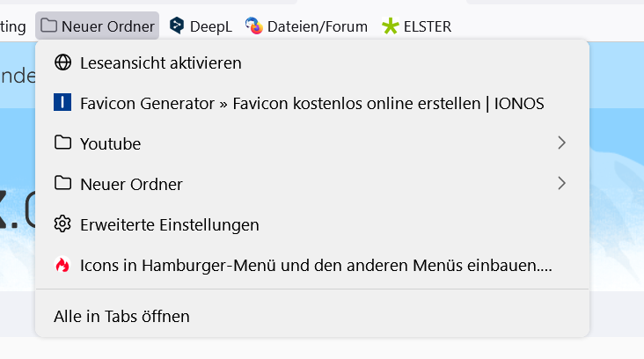Click the gear icon for Erweiterte Einstellungen

(62, 224)
